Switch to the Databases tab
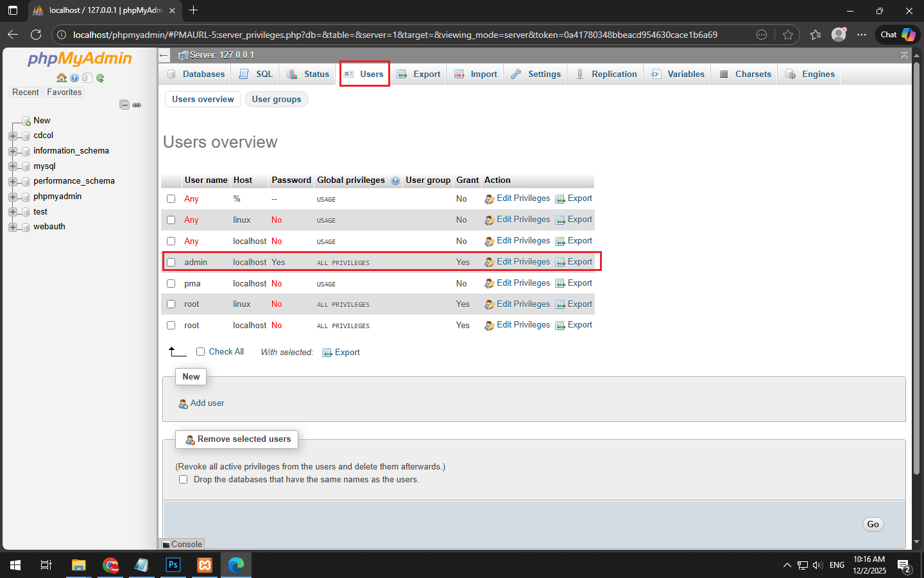The image size is (924, 578). click(x=196, y=74)
